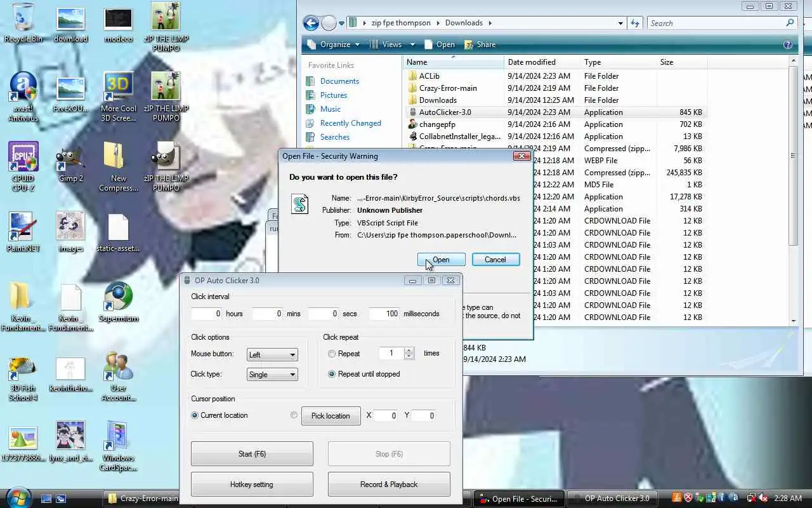Click the Windows Start orb
The image size is (812, 508).
coord(17,497)
